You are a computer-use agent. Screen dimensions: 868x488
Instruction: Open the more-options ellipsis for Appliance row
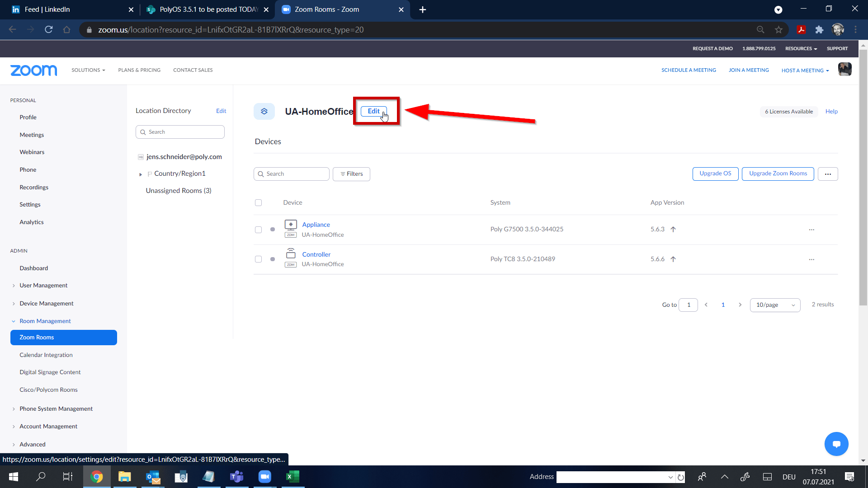click(x=811, y=230)
